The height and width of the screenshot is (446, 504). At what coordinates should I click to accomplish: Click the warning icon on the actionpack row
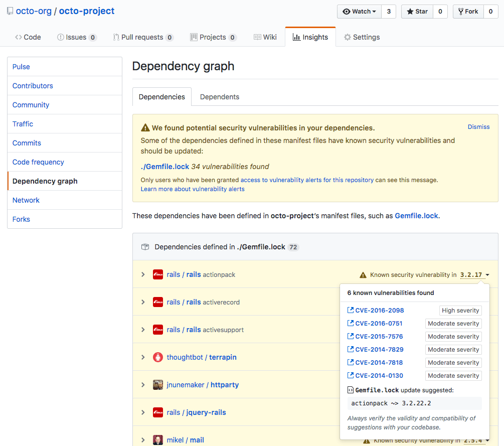pyautogui.click(x=363, y=275)
